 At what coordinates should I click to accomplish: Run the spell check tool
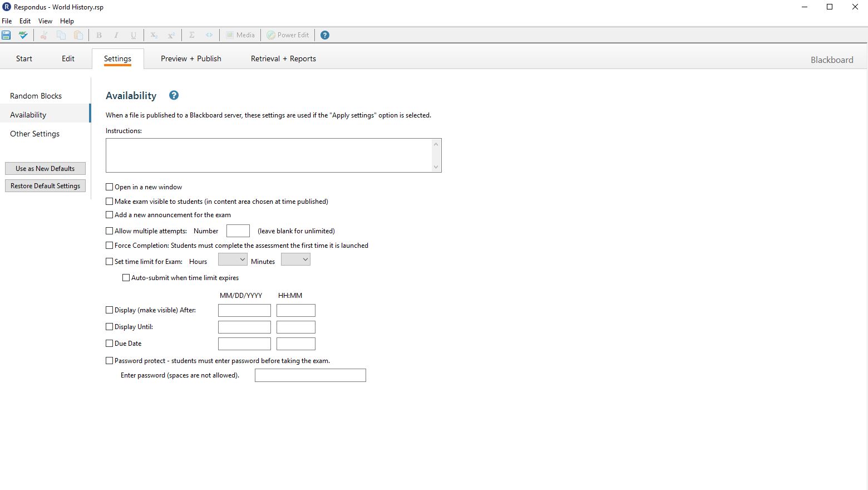[23, 35]
